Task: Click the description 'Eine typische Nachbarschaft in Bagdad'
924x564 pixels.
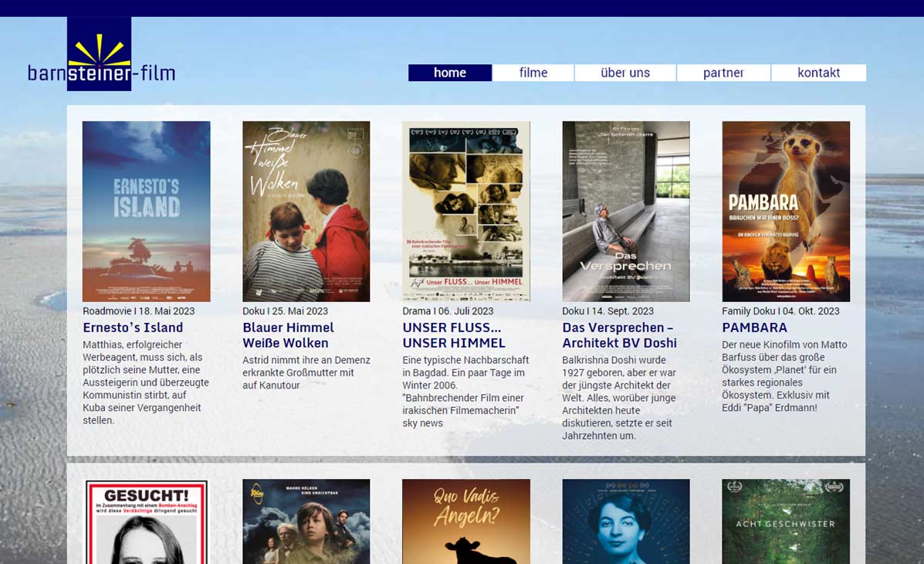Action: [x=465, y=391]
